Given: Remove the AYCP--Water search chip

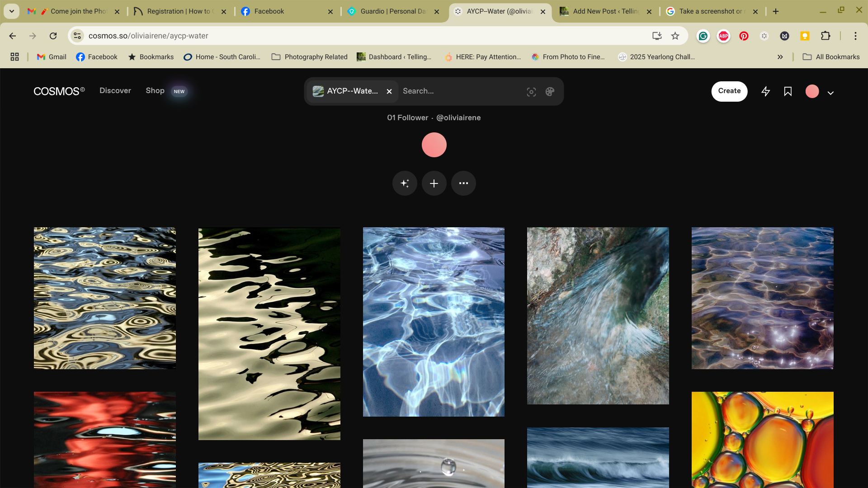Looking at the screenshot, I should tap(389, 91).
